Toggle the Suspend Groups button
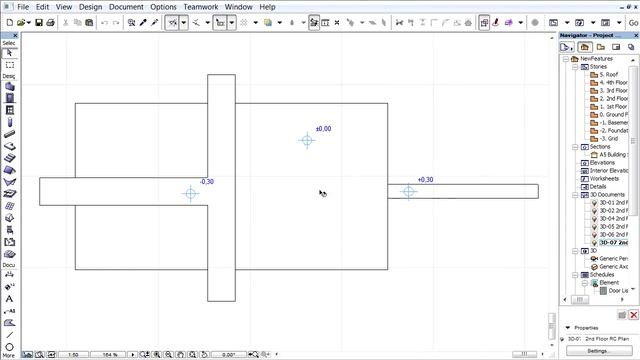The image size is (640, 360). click(314, 22)
